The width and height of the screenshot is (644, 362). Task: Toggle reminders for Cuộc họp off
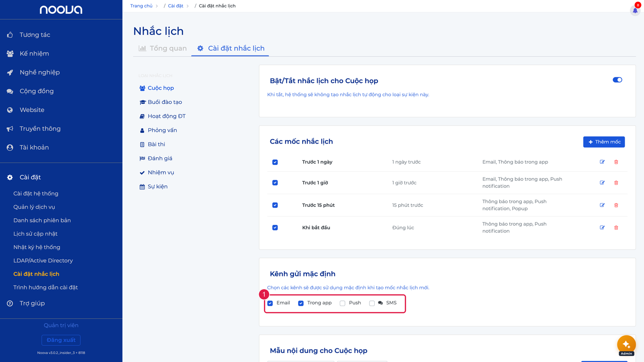pyautogui.click(x=617, y=80)
